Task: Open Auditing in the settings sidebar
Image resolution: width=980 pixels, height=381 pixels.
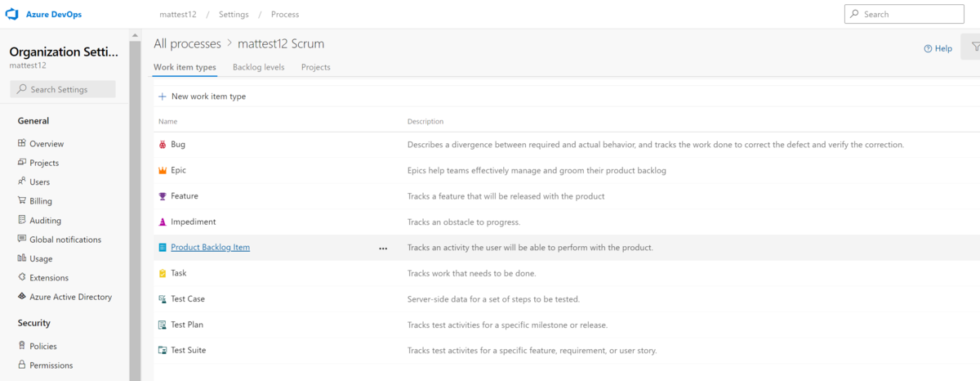Action: click(45, 220)
